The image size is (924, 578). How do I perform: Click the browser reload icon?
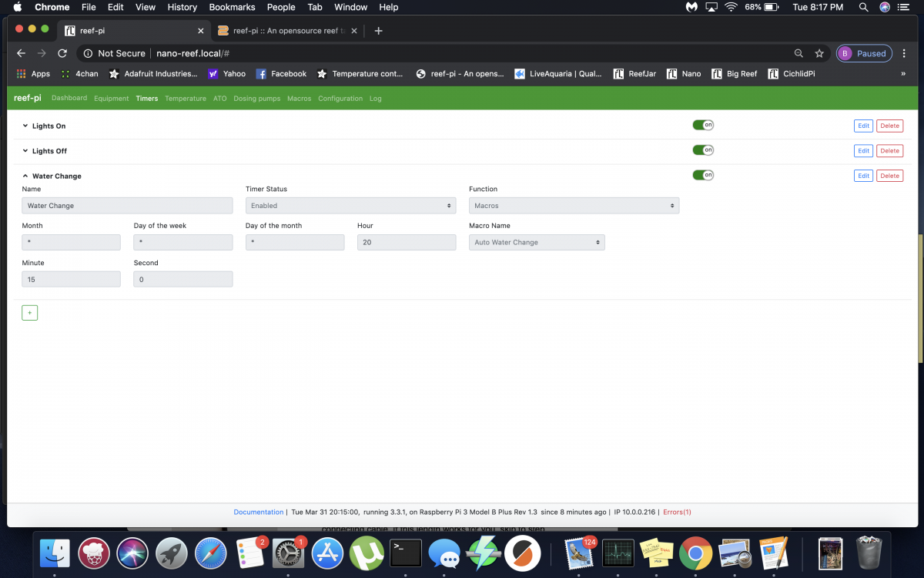[x=62, y=53]
